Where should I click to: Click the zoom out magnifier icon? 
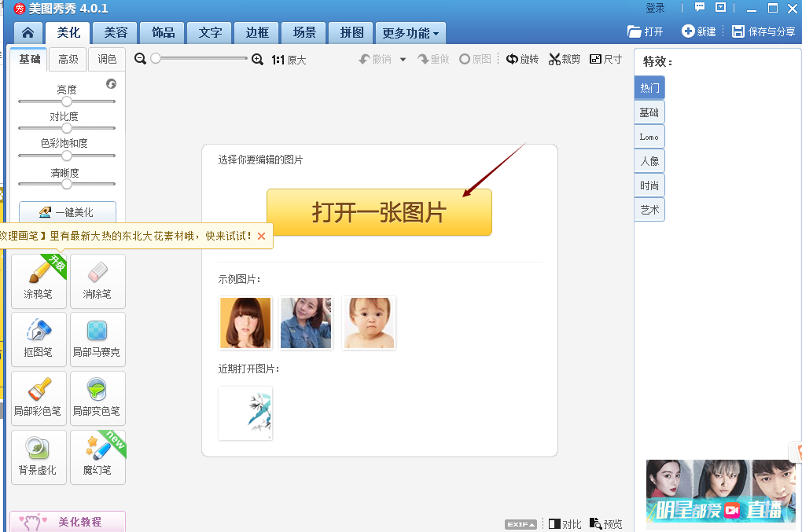(140, 59)
